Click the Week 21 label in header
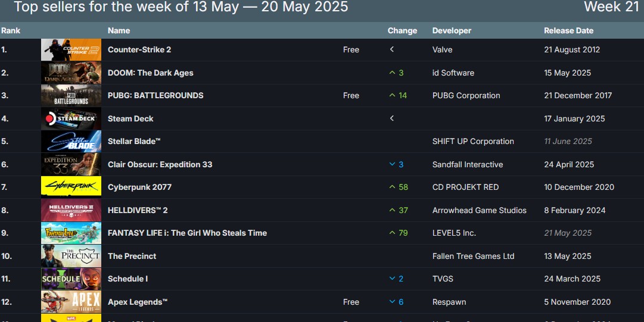 pyautogui.click(x=611, y=7)
